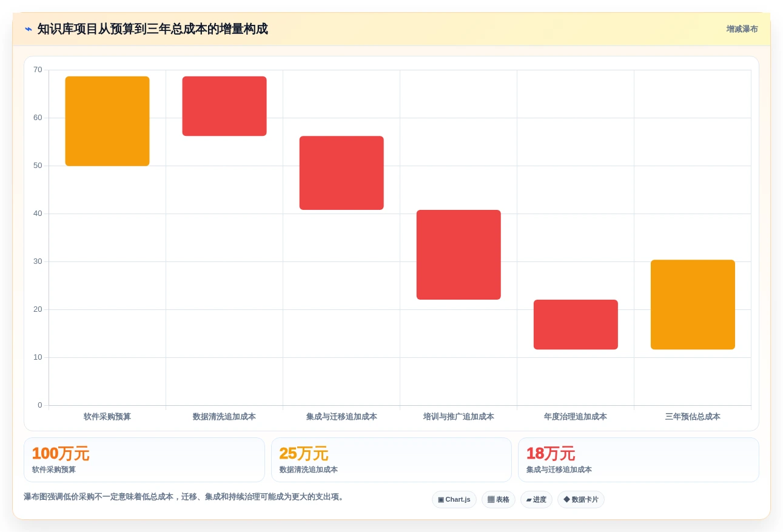Click the chart title 知识库项目从预算到三年总成本的增量构成
783x532 pixels.
click(x=152, y=29)
